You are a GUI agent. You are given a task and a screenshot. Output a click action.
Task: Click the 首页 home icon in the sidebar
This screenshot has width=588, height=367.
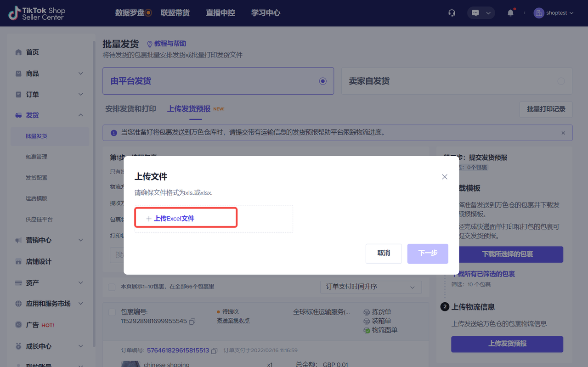click(x=18, y=52)
